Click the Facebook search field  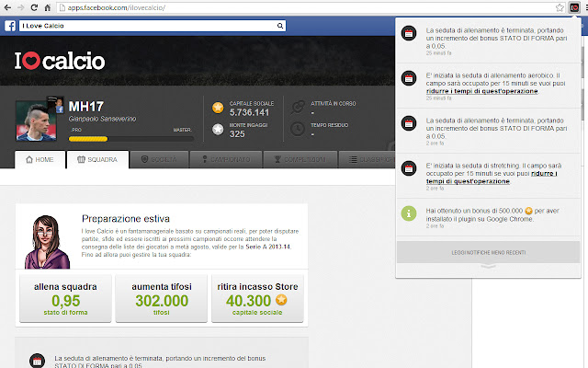(x=153, y=26)
